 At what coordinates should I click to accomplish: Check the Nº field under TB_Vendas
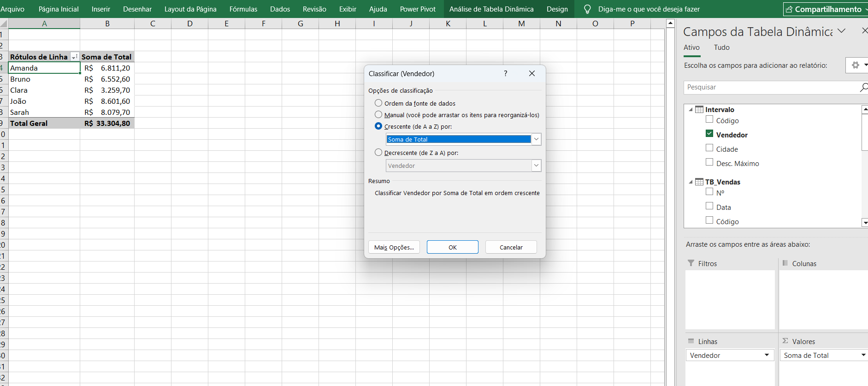pyautogui.click(x=709, y=191)
